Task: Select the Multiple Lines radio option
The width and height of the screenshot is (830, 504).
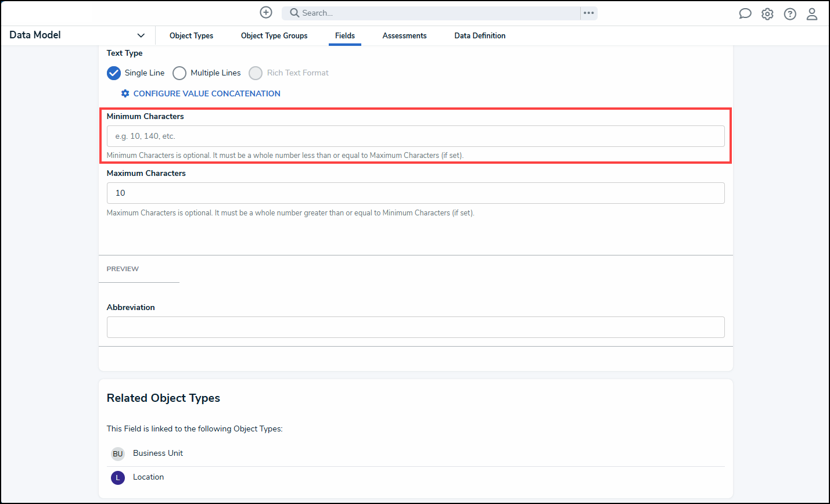Action: tap(179, 73)
